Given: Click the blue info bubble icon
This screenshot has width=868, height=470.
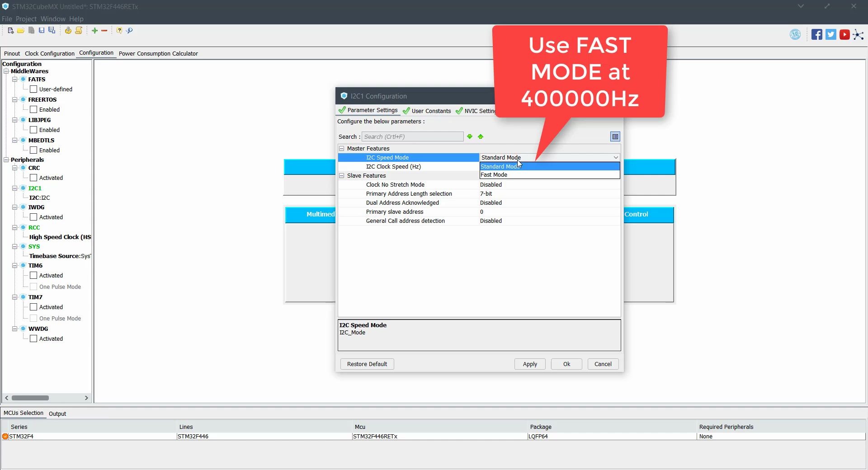Looking at the screenshot, I should 129,30.
